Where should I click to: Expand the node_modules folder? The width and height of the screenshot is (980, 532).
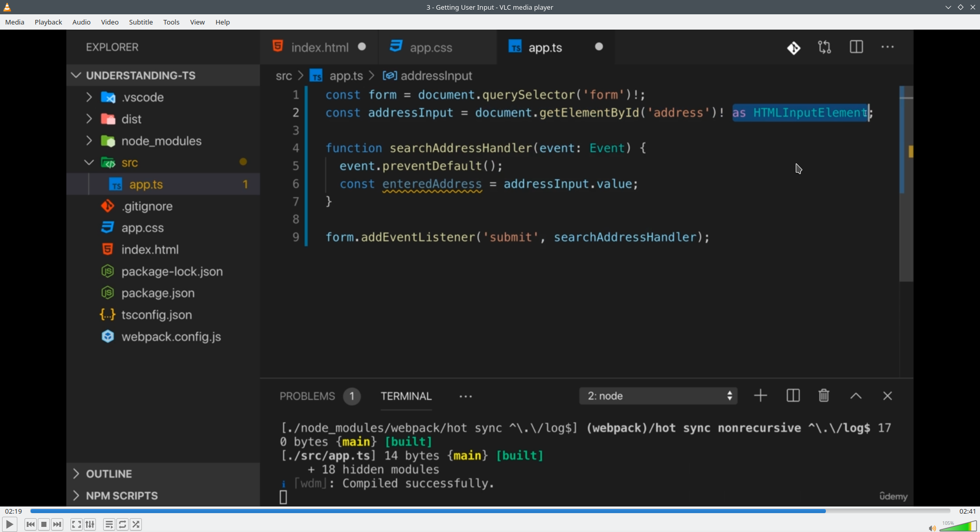pyautogui.click(x=163, y=141)
